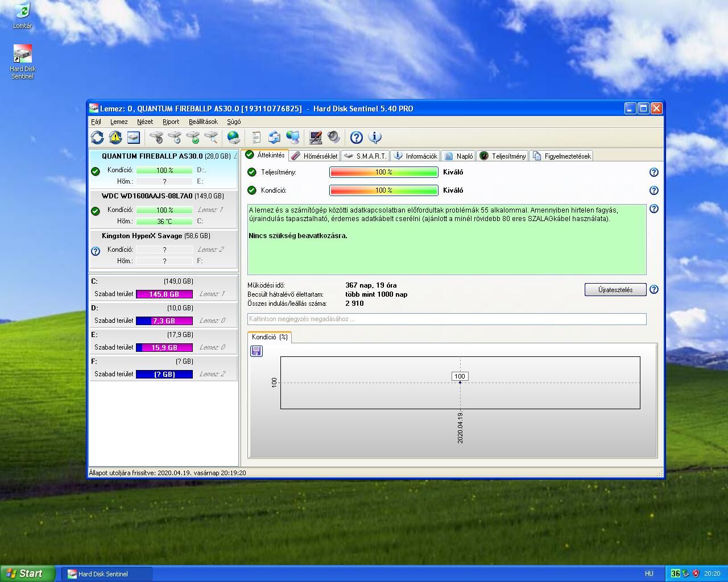Click the 100 data point on condition chart
The height and width of the screenshot is (582, 728).
tap(460, 382)
